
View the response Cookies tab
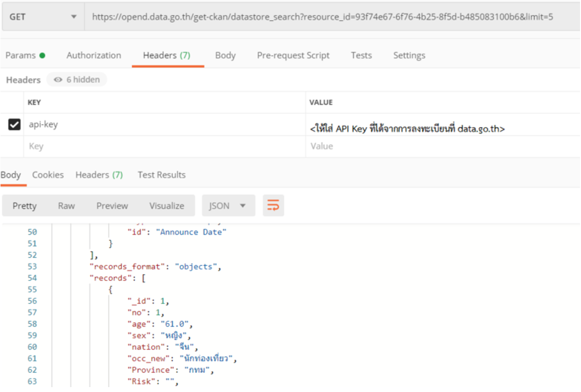click(x=48, y=174)
